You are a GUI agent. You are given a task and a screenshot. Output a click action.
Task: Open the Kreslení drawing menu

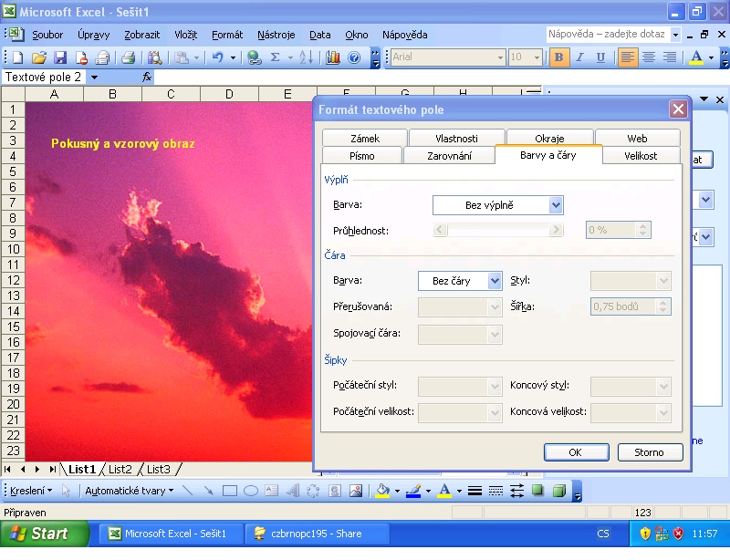pos(31,491)
